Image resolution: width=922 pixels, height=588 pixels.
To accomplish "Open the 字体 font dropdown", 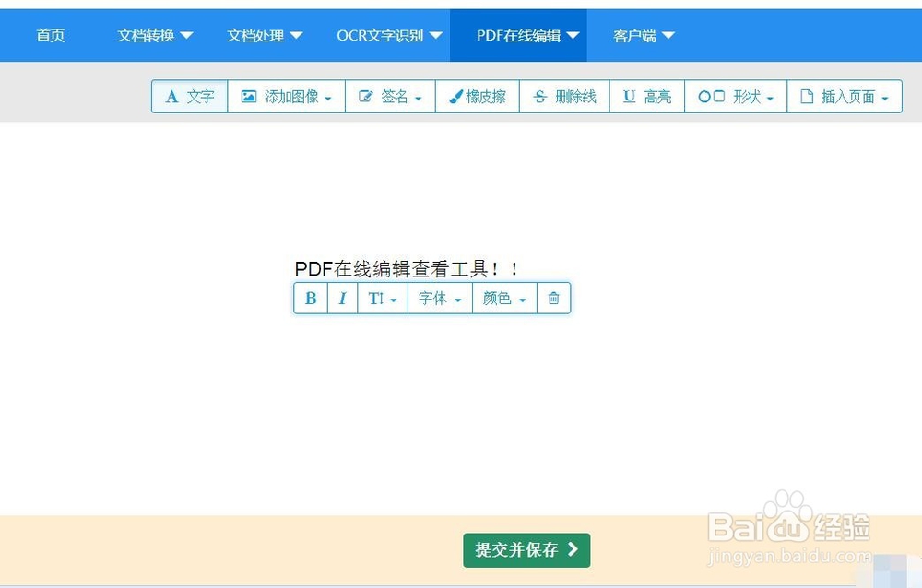I will click(x=441, y=298).
